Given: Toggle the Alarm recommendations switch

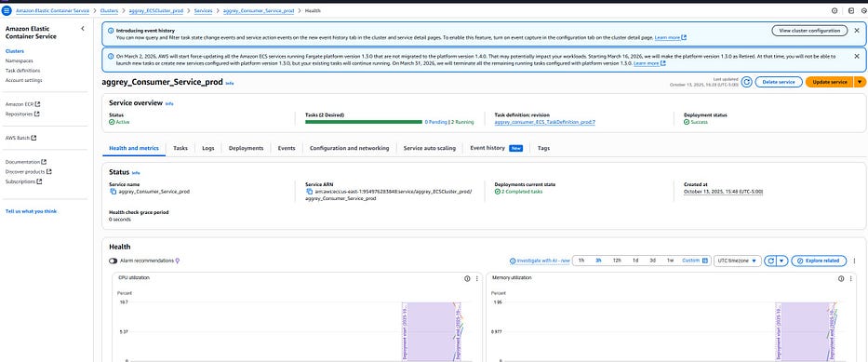Looking at the screenshot, I should [x=113, y=261].
